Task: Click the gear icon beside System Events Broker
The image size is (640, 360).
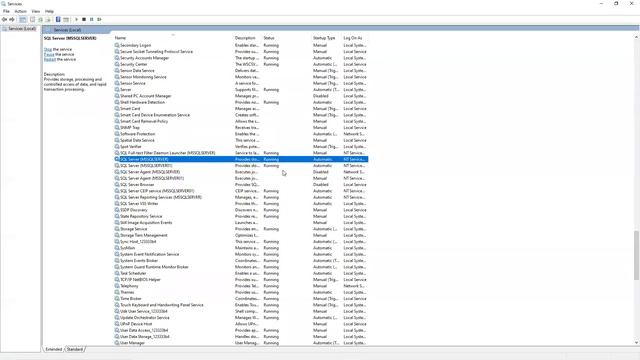Action: point(117,260)
